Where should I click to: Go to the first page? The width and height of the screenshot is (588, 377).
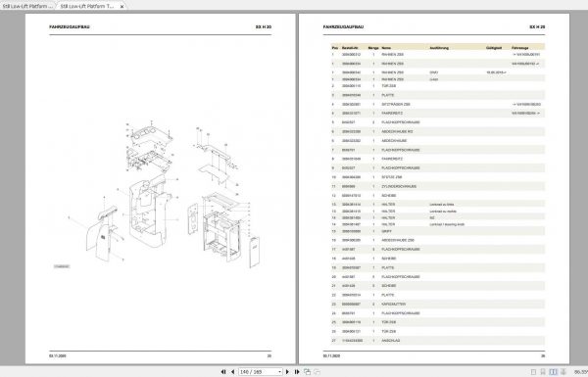point(223,372)
